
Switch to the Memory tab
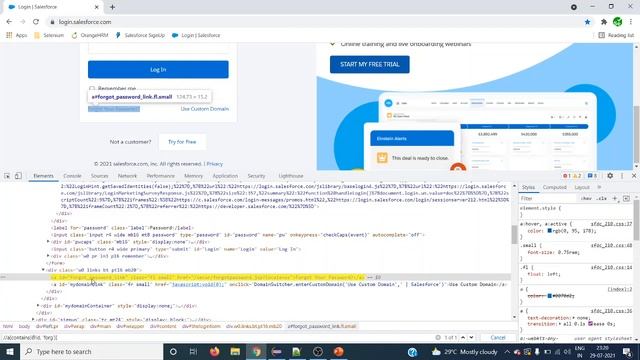[x=193, y=176]
